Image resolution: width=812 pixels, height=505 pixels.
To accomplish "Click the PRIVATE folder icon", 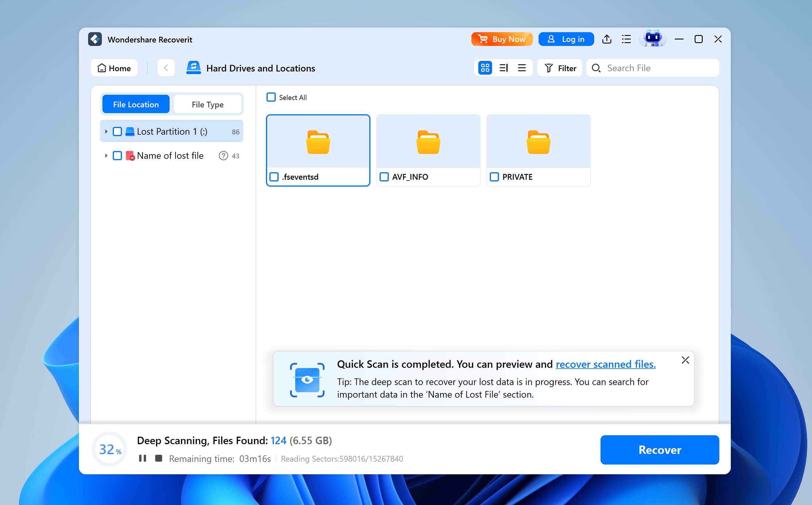I will [x=538, y=142].
